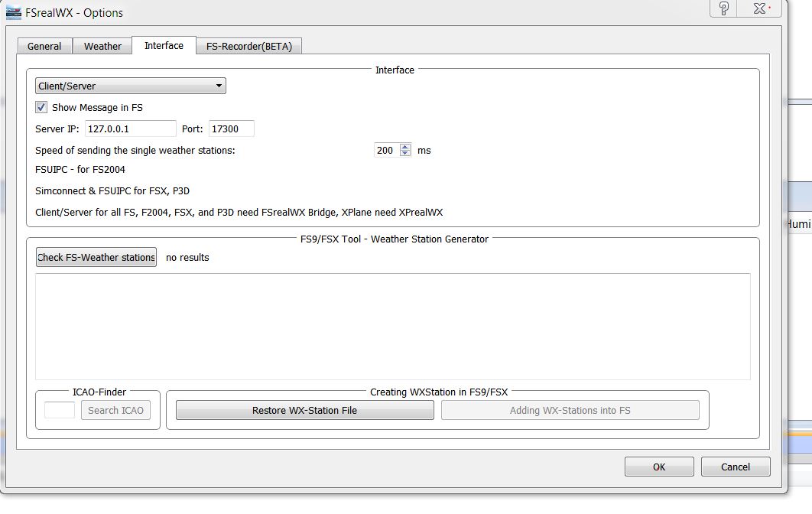This screenshot has height=514, width=812.
Task: Open the Weather tab
Action: point(102,46)
